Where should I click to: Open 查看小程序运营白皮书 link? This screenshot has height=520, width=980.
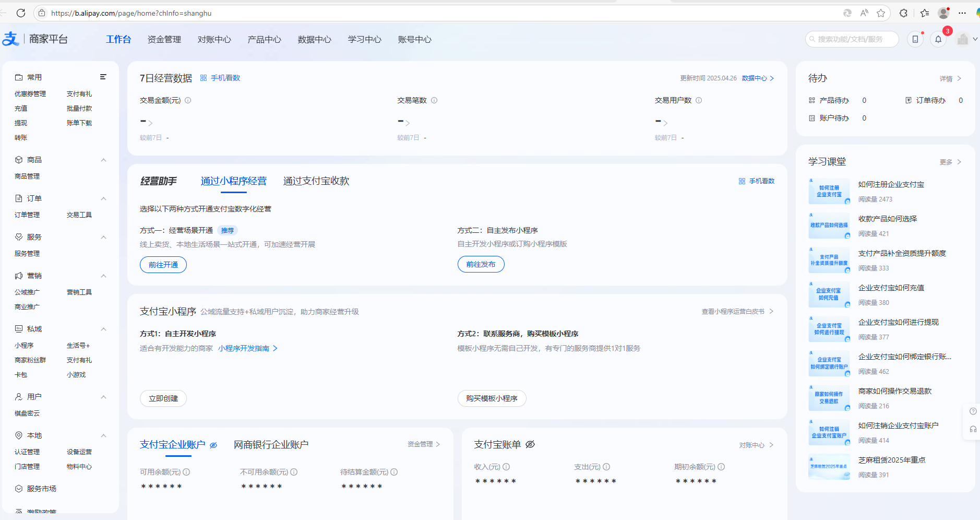[737, 312]
